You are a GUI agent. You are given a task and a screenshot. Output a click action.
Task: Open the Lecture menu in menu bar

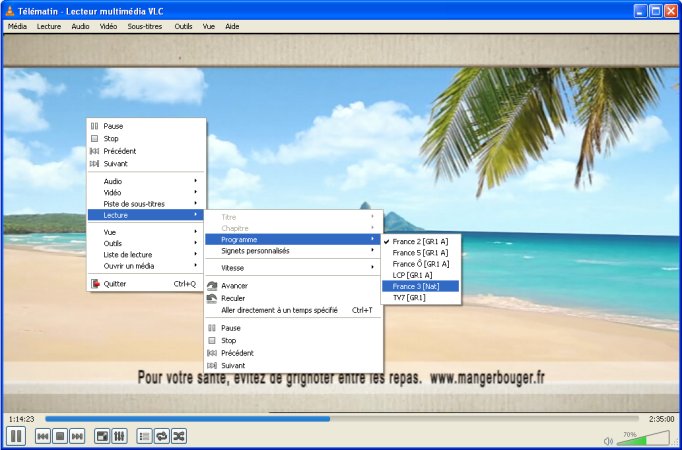(49, 27)
